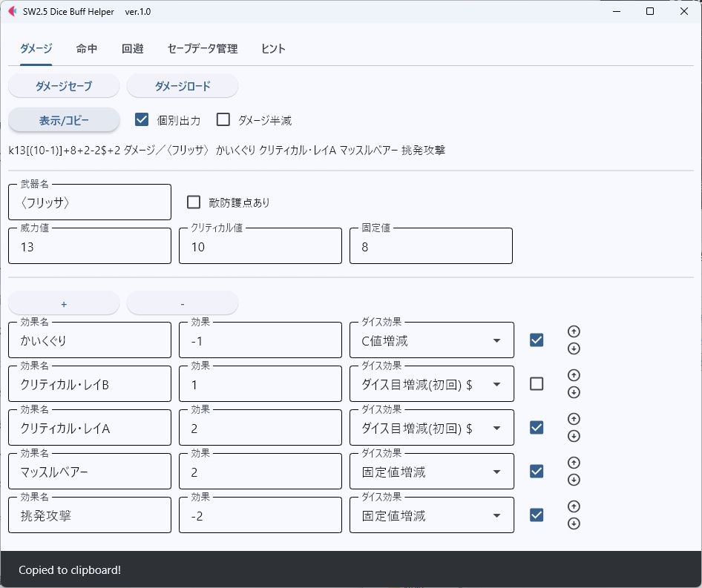The width and height of the screenshot is (702, 588).
Task: Enable the 敵防護点あり checkbox
Action: click(194, 201)
